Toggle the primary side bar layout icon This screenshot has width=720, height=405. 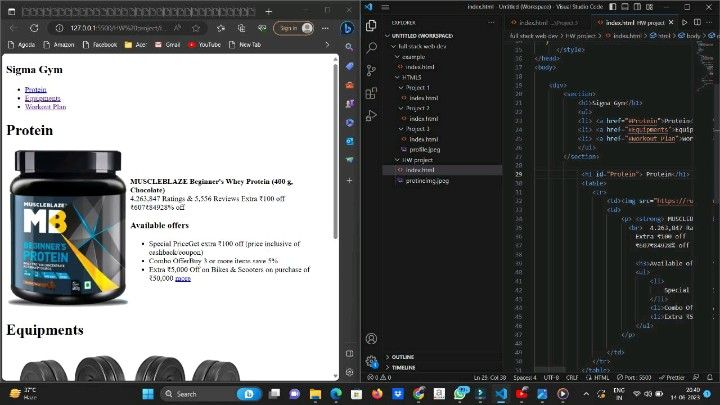[x=613, y=7]
